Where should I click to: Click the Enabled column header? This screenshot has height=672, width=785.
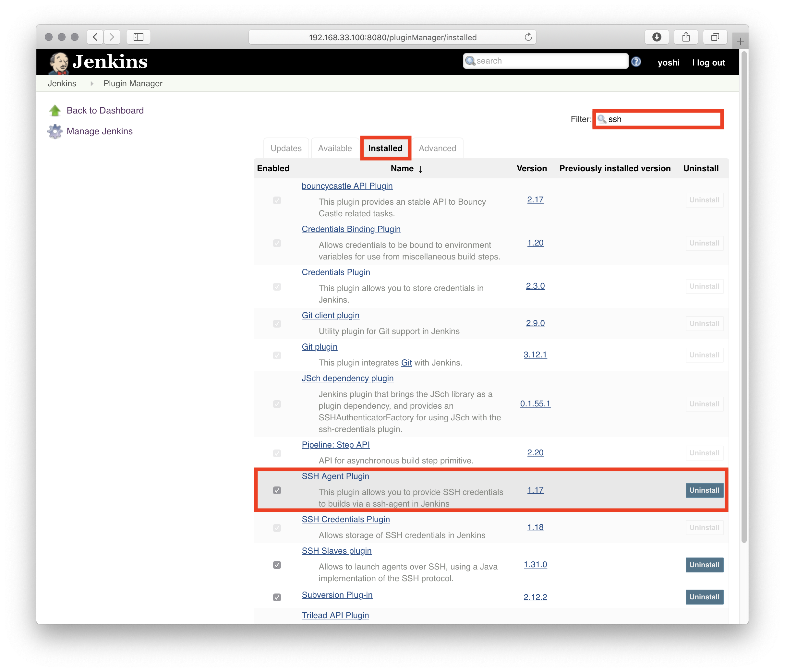[273, 169]
